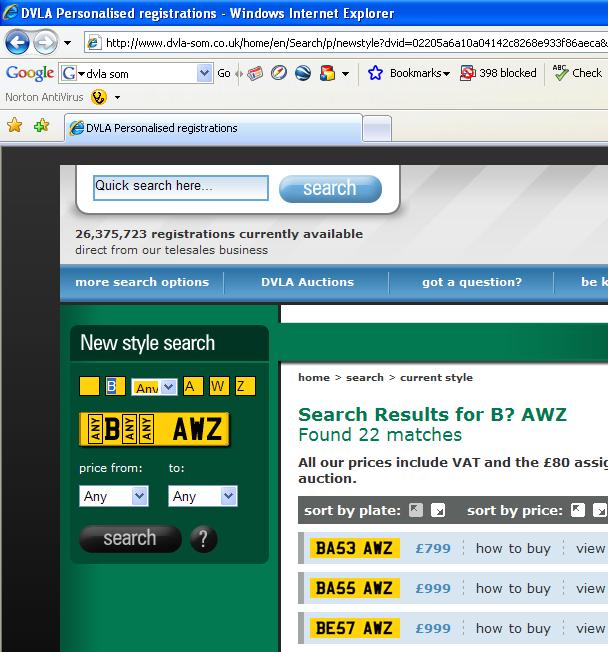The height and width of the screenshot is (652, 608).
Task: Click how to buy for BA53 AWZ
Action: tap(513, 548)
